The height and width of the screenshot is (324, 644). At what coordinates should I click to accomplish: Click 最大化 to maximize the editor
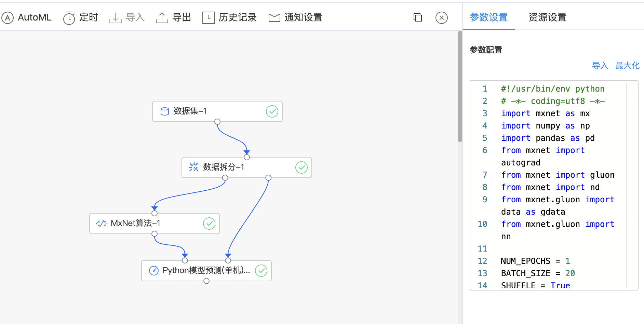(627, 66)
